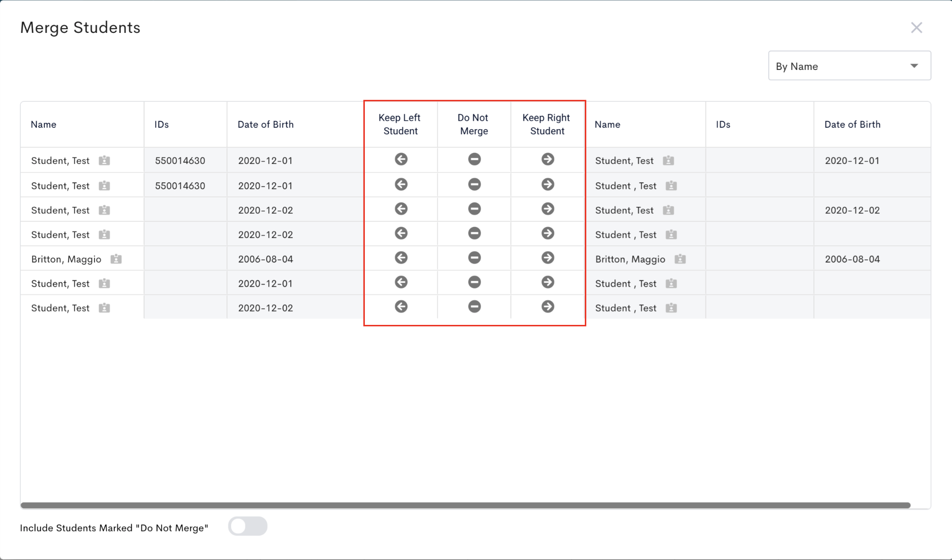Image resolution: width=952 pixels, height=560 pixels.
Task: Click the left-side Date of Birth header
Action: (295, 124)
